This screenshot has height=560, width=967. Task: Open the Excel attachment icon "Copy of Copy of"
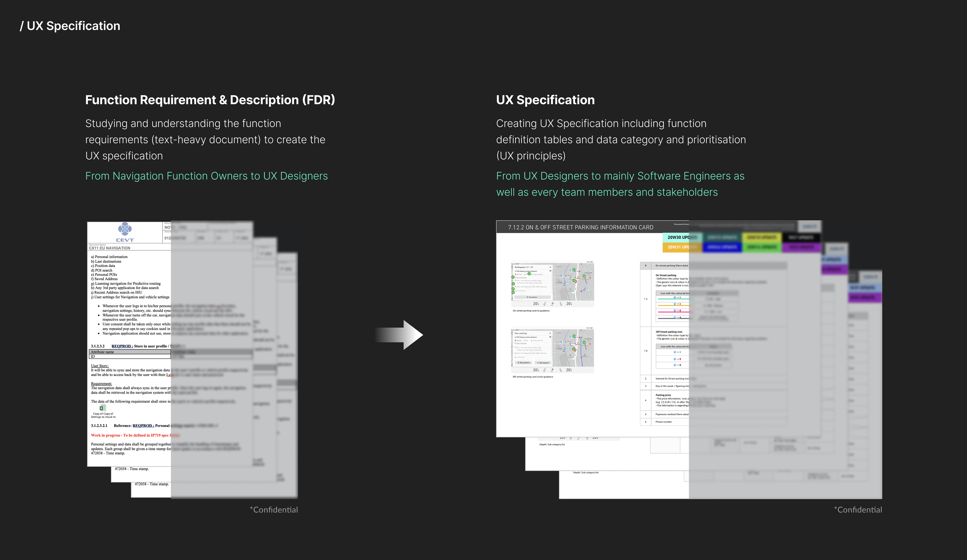pyautogui.click(x=103, y=408)
